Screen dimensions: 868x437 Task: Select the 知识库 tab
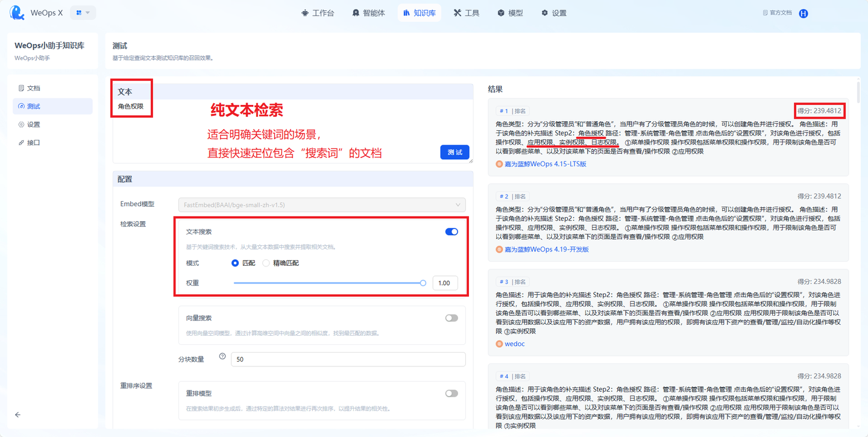click(419, 13)
